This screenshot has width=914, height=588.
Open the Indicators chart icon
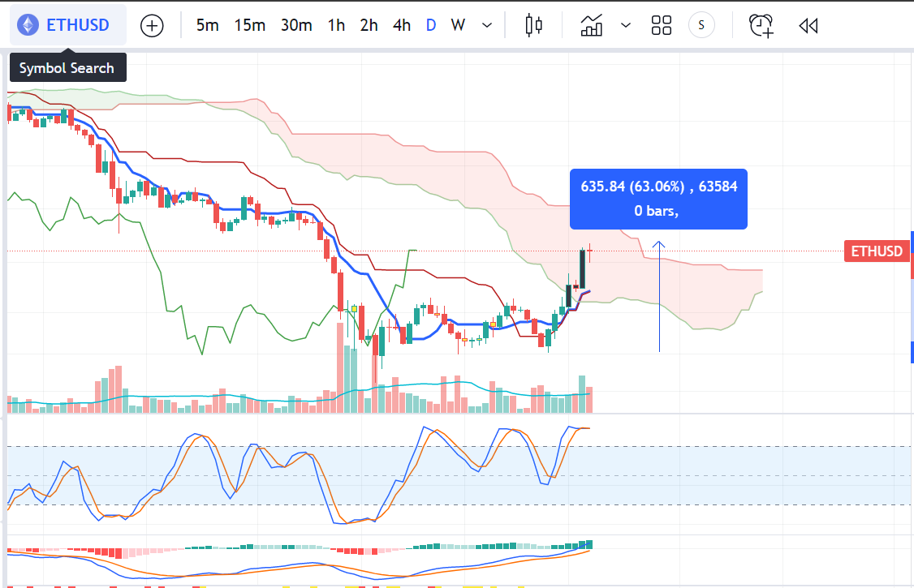592,25
